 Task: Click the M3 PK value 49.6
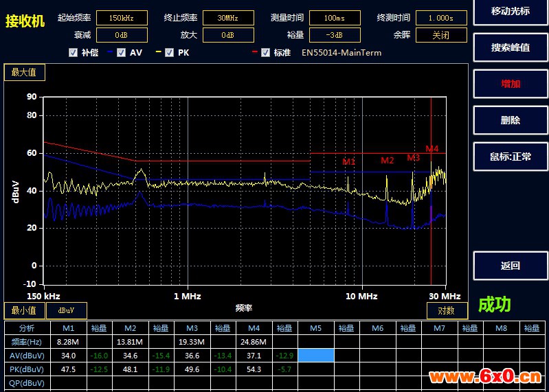click(192, 369)
